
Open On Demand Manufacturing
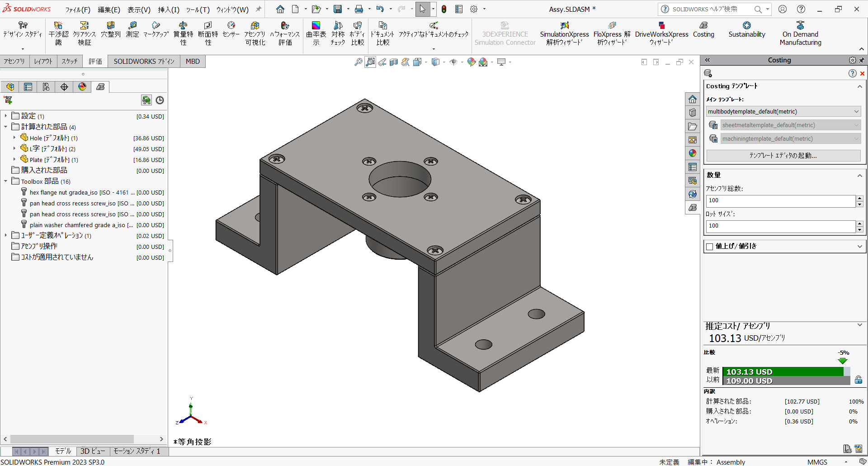pyautogui.click(x=800, y=33)
